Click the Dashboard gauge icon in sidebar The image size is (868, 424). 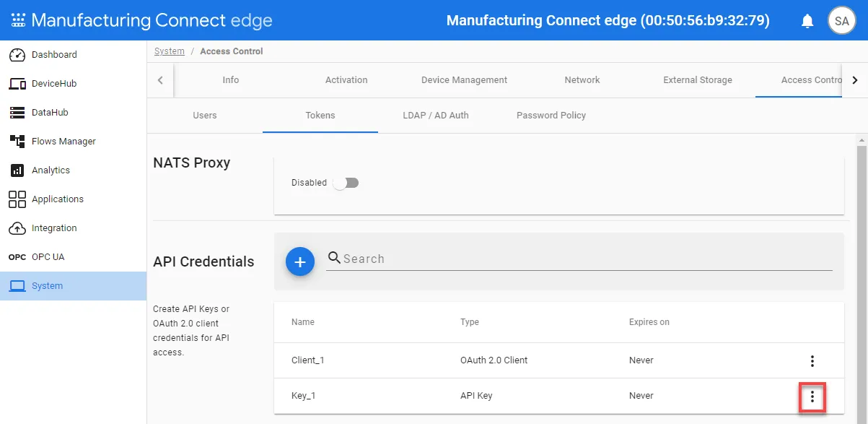(17, 55)
